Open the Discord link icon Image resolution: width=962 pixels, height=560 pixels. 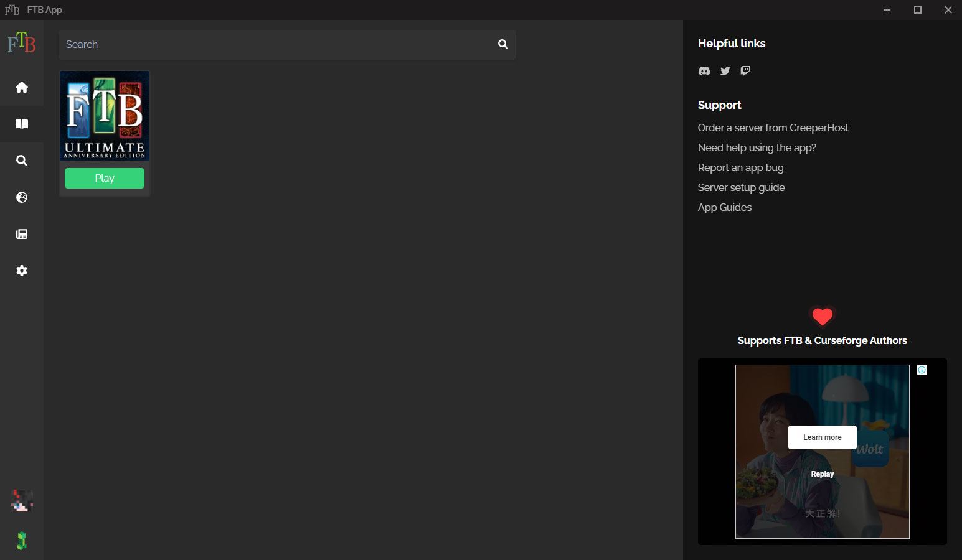(x=704, y=71)
